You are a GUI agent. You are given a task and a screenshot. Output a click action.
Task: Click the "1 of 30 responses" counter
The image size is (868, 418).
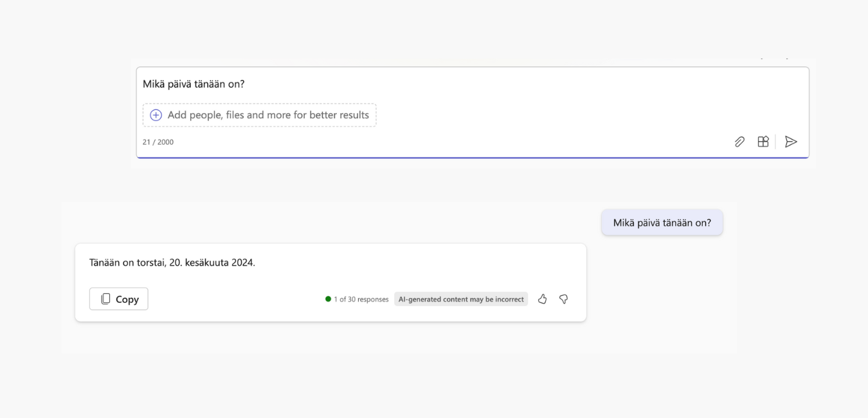(361, 299)
